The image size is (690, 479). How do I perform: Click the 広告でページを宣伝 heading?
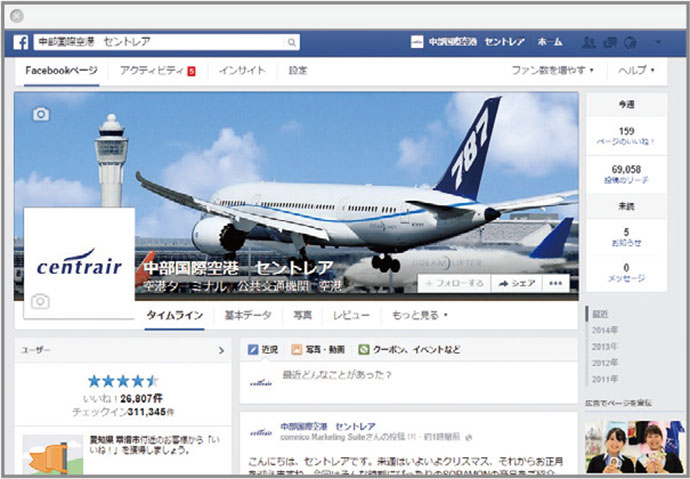[618, 403]
